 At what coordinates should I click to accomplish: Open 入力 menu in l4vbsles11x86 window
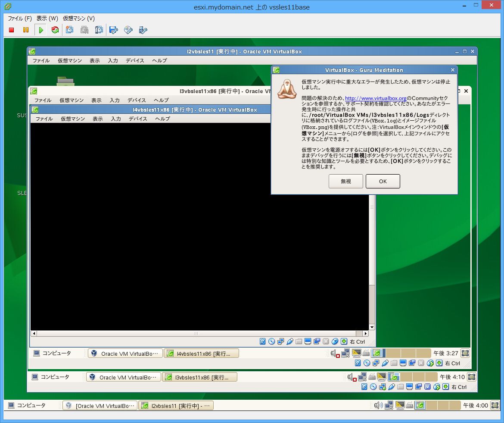(116, 119)
